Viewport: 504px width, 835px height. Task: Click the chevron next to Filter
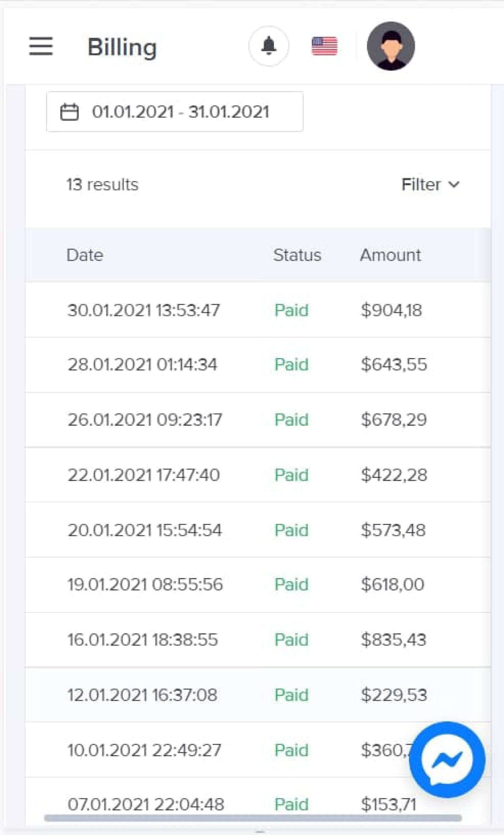pyautogui.click(x=454, y=185)
